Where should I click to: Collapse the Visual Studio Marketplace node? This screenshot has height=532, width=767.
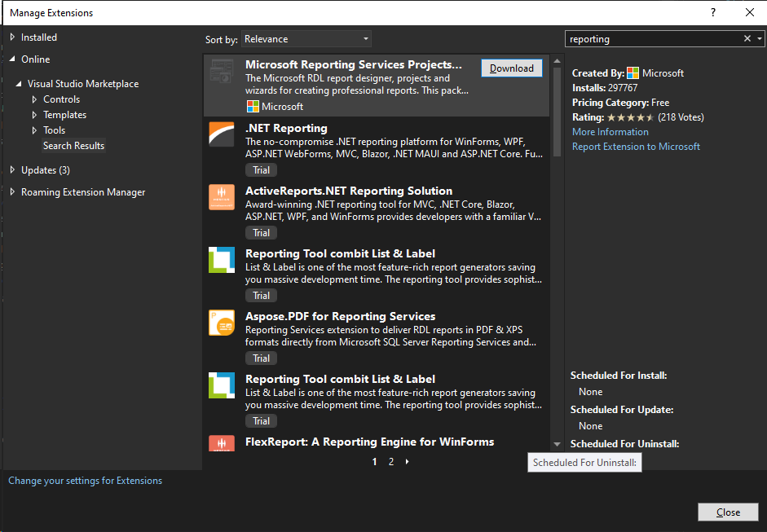(x=20, y=84)
